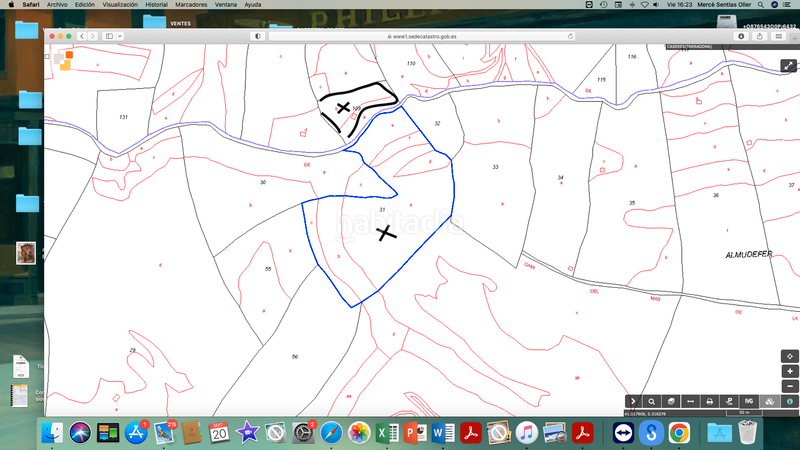Print the map with printer icon
The image size is (800, 450).
pos(710,401)
